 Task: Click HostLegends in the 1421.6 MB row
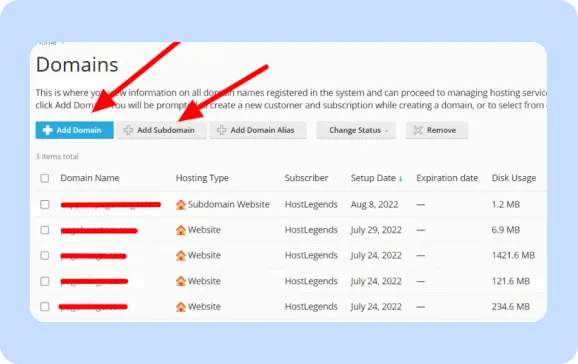311,255
